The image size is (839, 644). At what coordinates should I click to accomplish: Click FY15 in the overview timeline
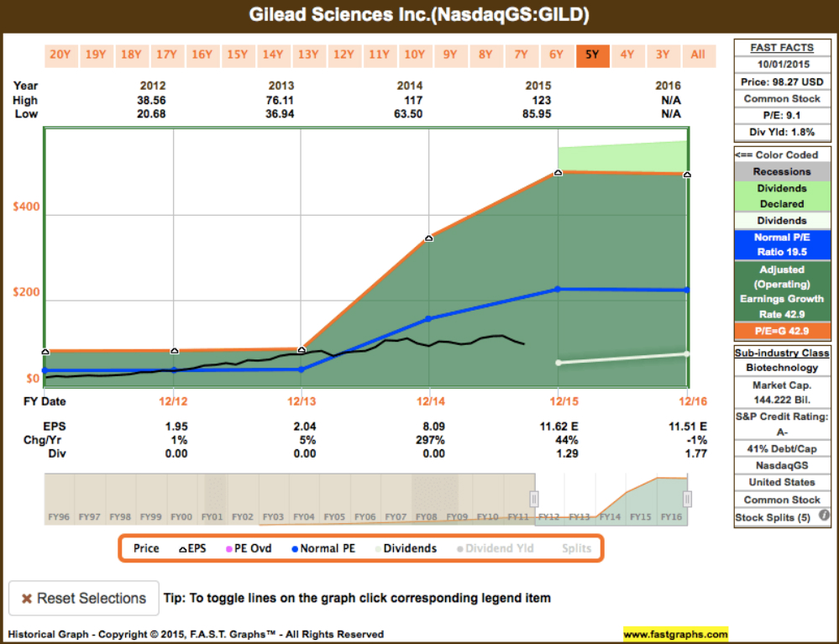pyautogui.click(x=641, y=516)
